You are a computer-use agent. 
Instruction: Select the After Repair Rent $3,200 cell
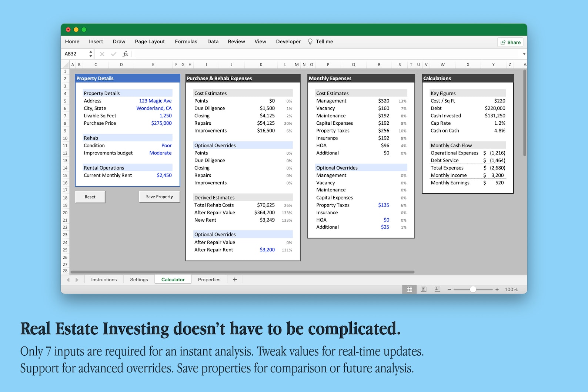(267, 250)
